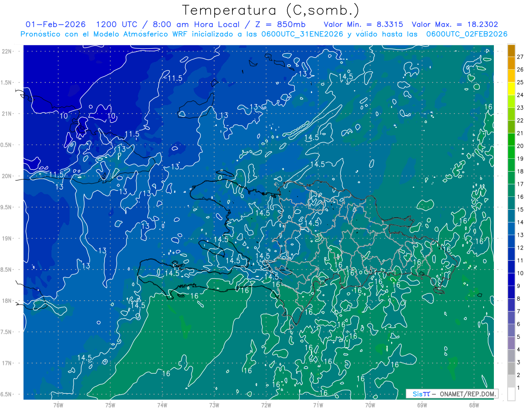
Task: Click the colorbar label '19'
Action: click(x=520, y=159)
